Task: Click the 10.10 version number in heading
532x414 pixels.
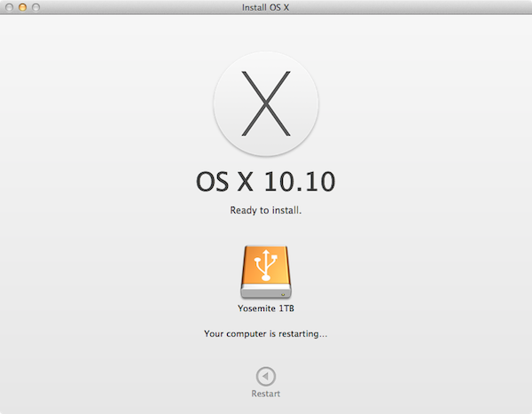Action: point(300,182)
